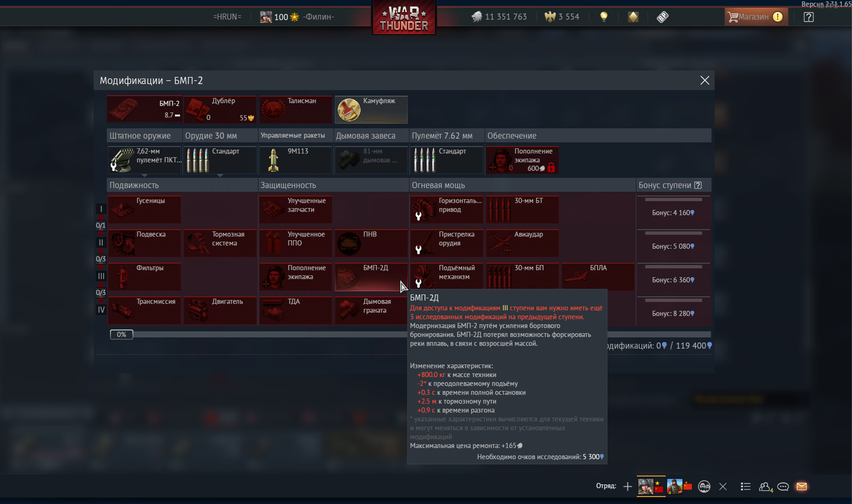Image resolution: width=852 pixels, height=504 pixels.
Task: Select the 30-мм БП ammo modification
Action: coord(523,277)
